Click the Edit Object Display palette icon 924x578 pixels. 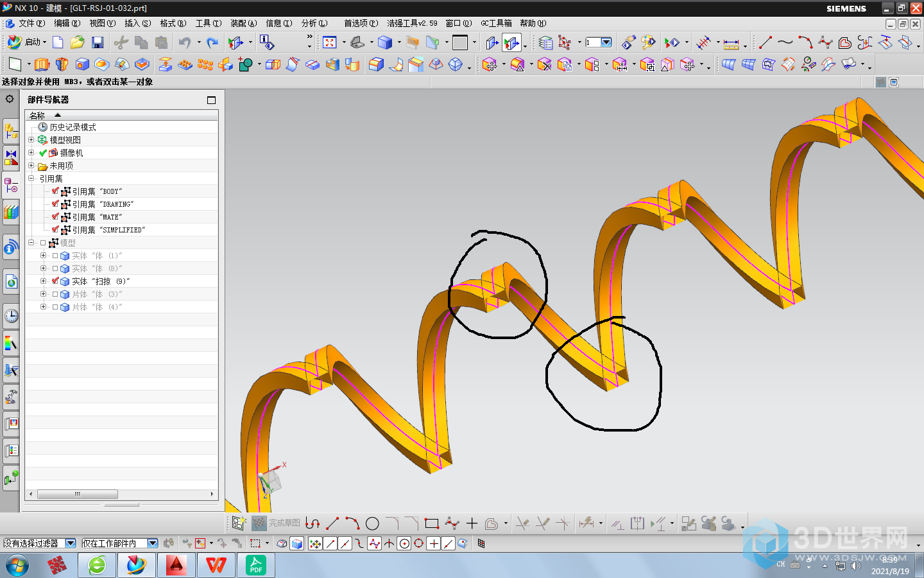649,42
